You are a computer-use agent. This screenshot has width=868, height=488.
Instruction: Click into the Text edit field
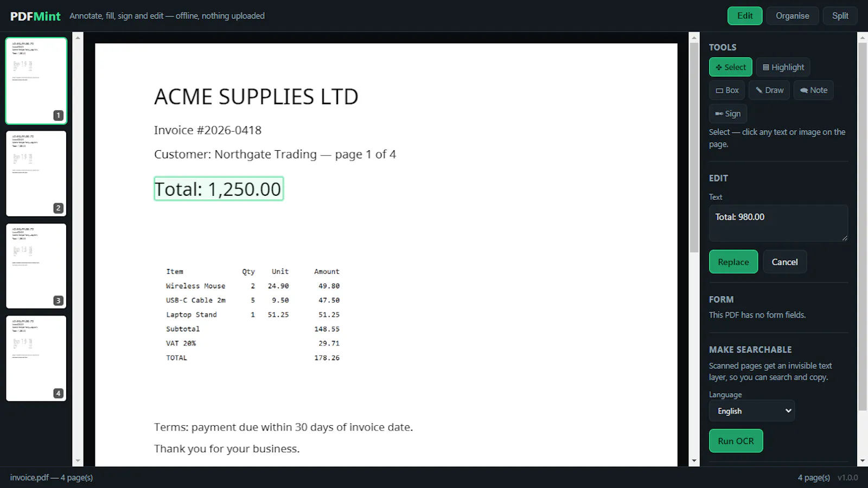778,223
